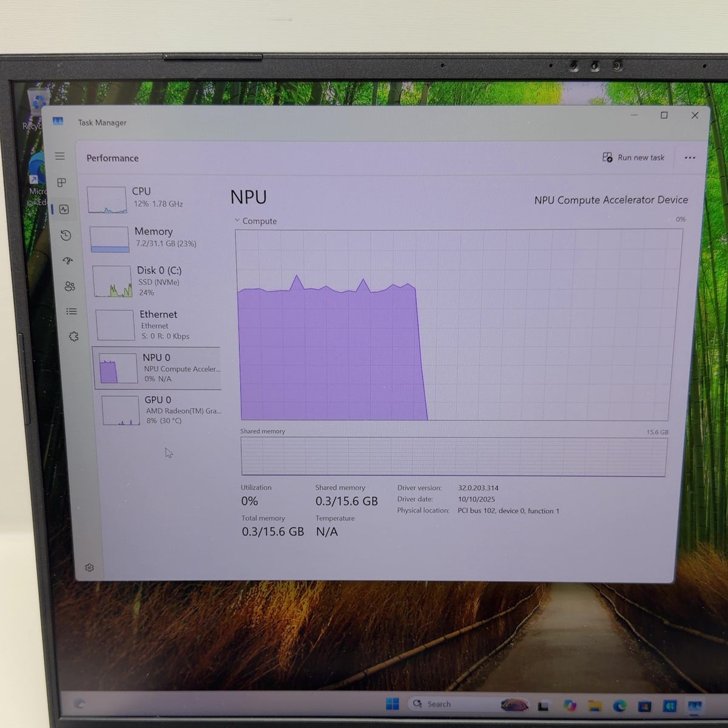728x728 pixels.
Task: Click NPU Compute Accelerator Device title
Action: (611, 200)
